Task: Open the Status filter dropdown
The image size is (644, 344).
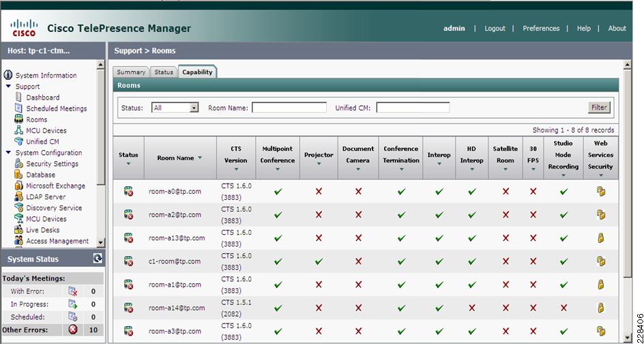Action: [x=194, y=108]
